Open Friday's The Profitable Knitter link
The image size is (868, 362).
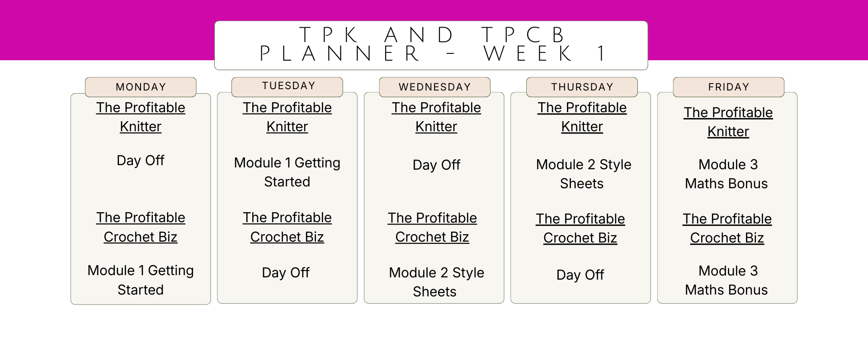point(728,122)
